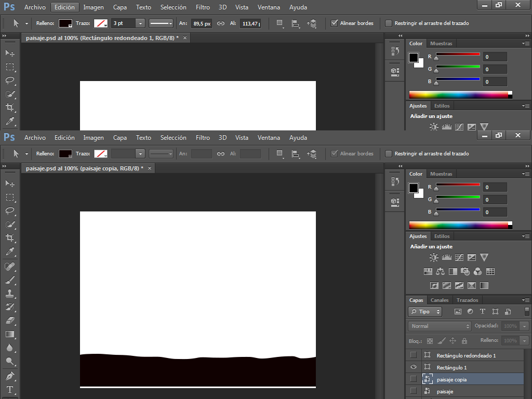Image resolution: width=532 pixels, height=399 pixels.
Task: Toggle width-height link in upper options bar
Action: click(x=221, y=23)
